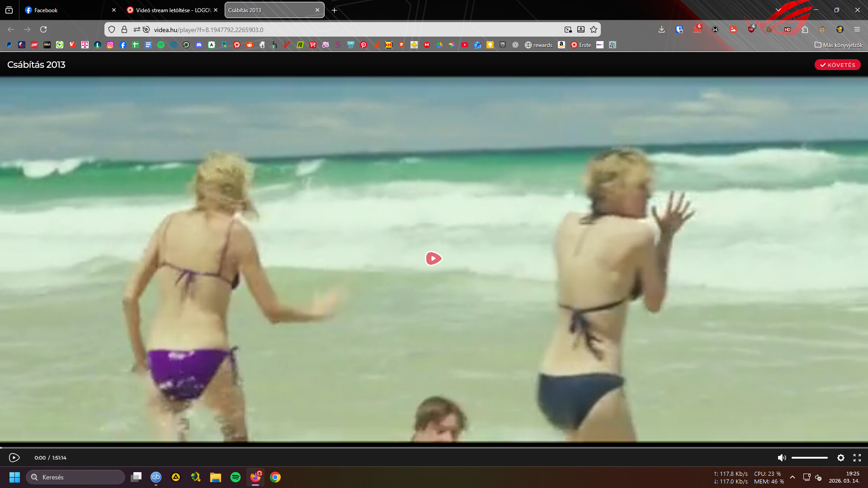The height and width of the screenshot is (488, 868).
Task: Open the player settings gear
Action: (x=840, y=458)
